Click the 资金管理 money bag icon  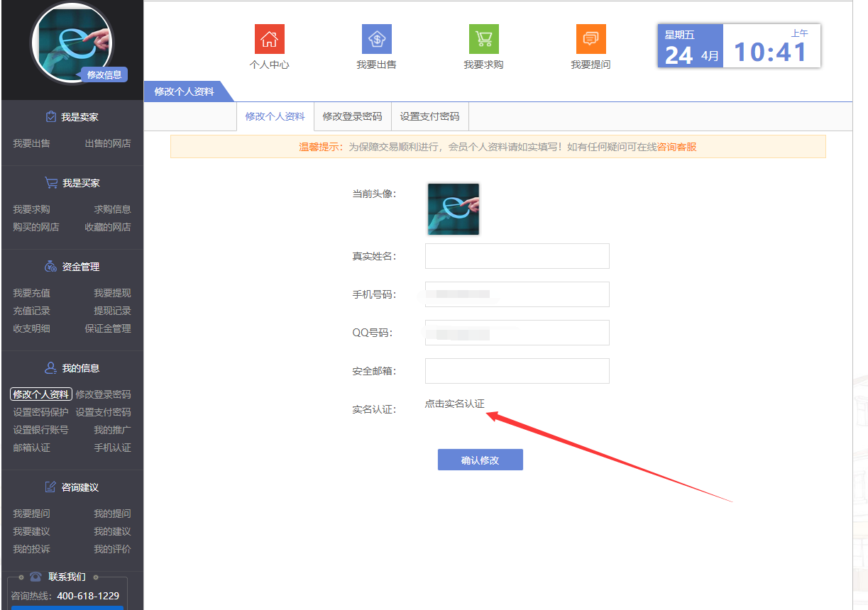click(50, 267)
